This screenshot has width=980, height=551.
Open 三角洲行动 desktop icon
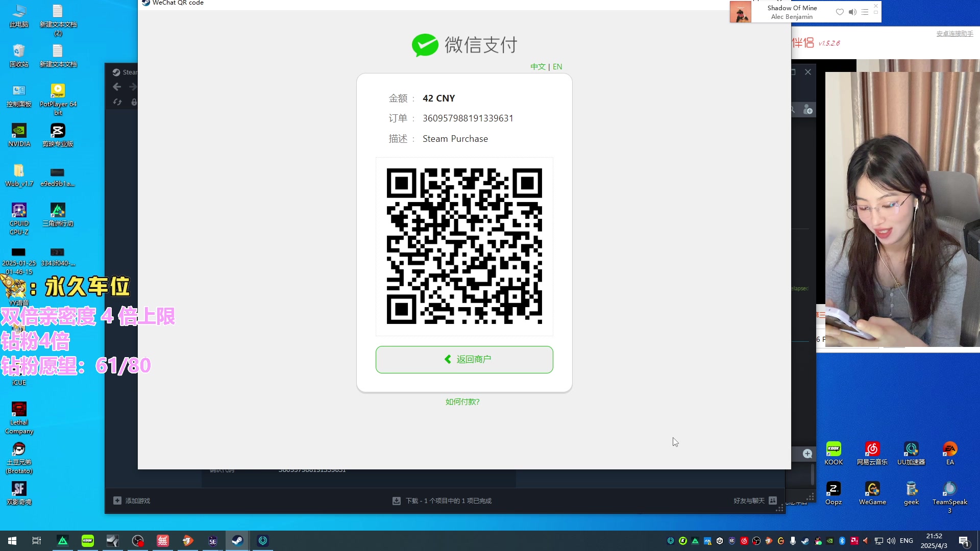coord(58,215)
